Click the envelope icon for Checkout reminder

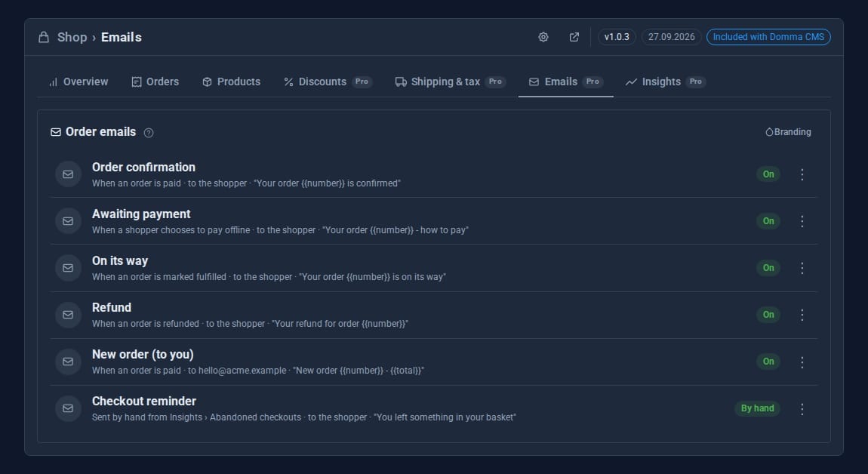(x=68, y=408)
